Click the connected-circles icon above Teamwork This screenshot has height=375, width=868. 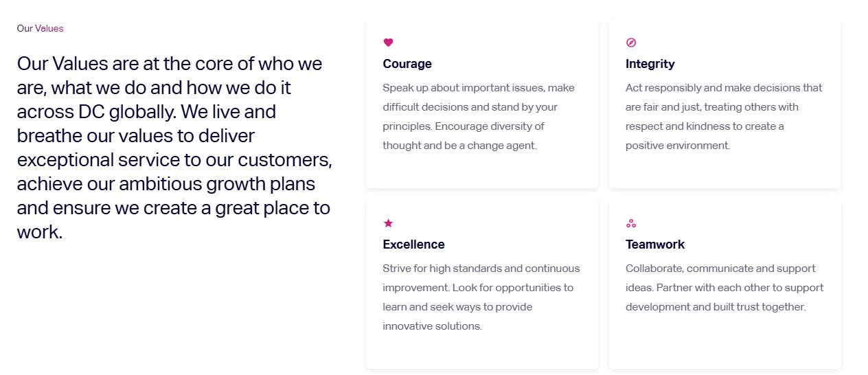631,223
